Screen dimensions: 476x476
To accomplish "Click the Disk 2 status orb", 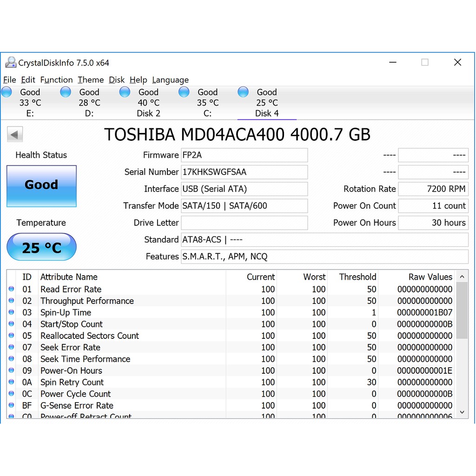I will [x=125, y=92].
